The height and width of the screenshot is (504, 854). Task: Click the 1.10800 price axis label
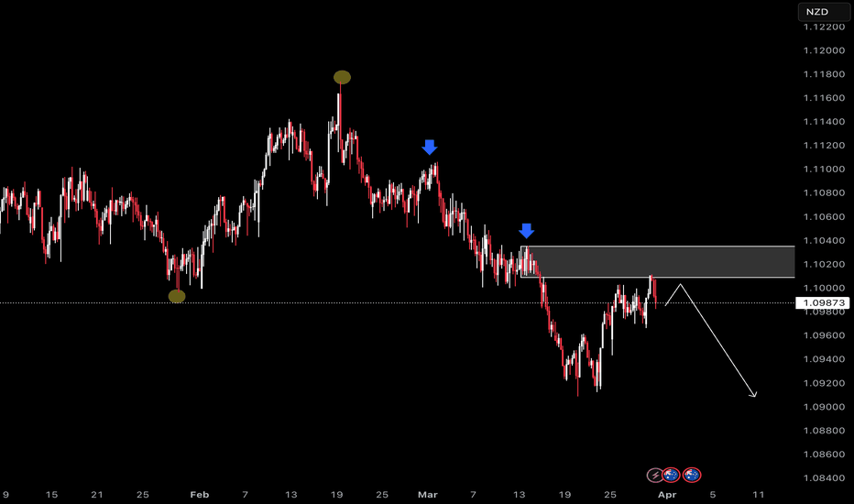(824, 192)
